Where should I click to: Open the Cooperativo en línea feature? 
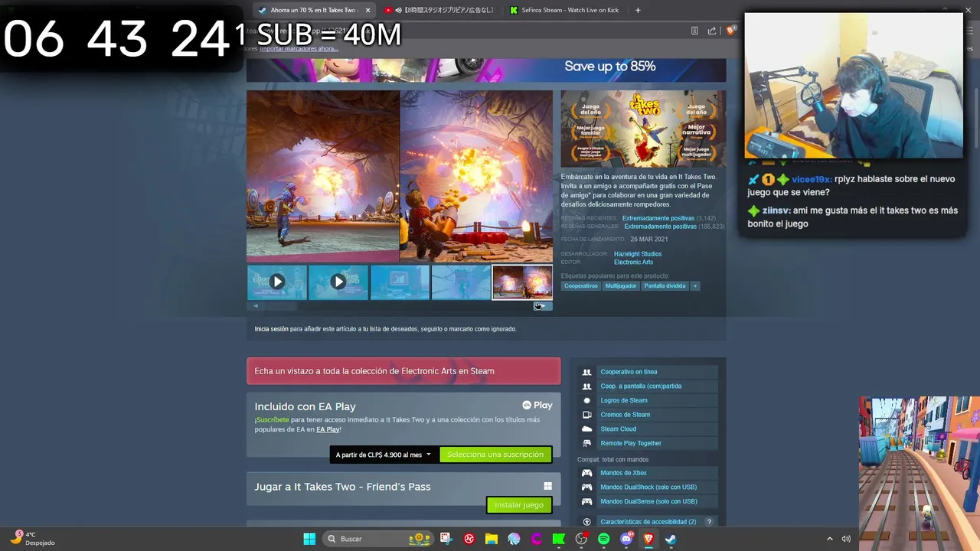tap(648, 372)
